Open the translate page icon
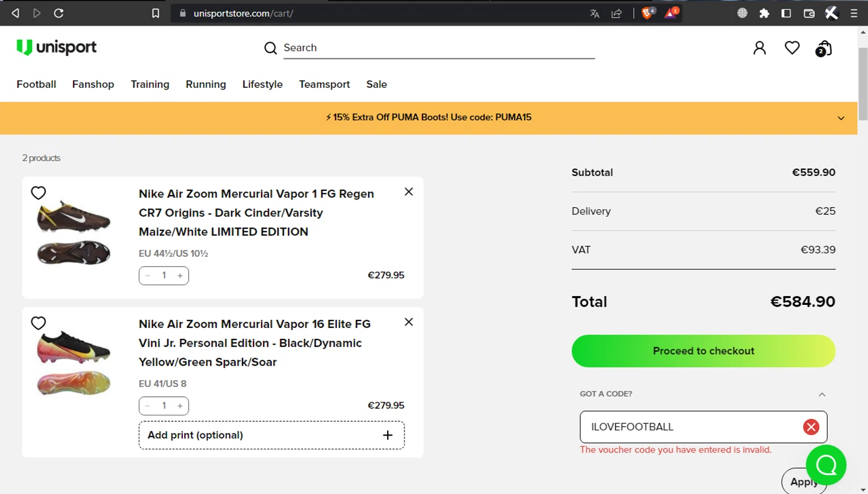This screenshot has width=868, height=494. 594,13
